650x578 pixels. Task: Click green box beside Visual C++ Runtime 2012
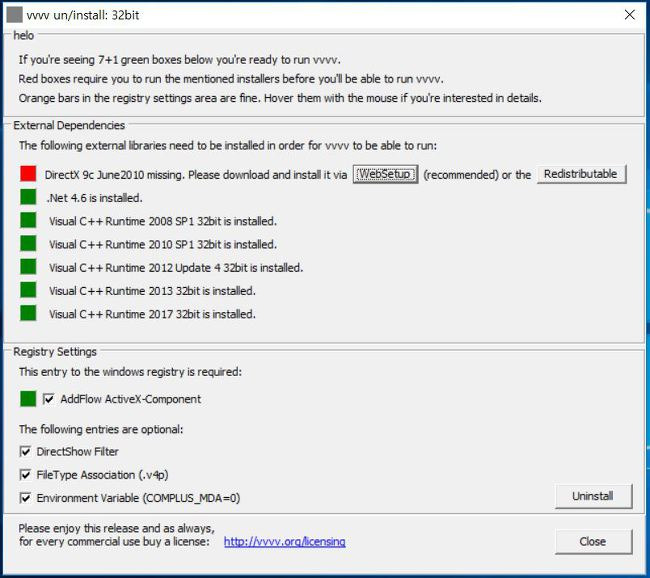[28, 267]
